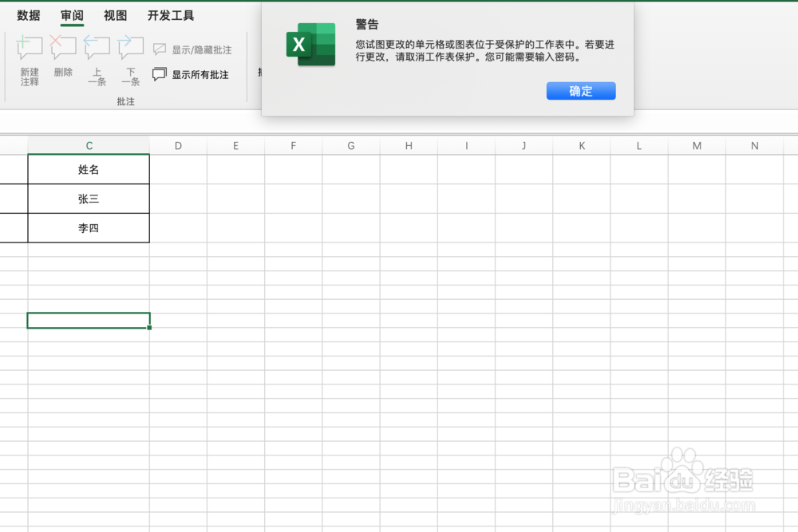Select the cell containing 张三
Screen dimensions: 798x532
pyautogui.click(x=89, y=199)
